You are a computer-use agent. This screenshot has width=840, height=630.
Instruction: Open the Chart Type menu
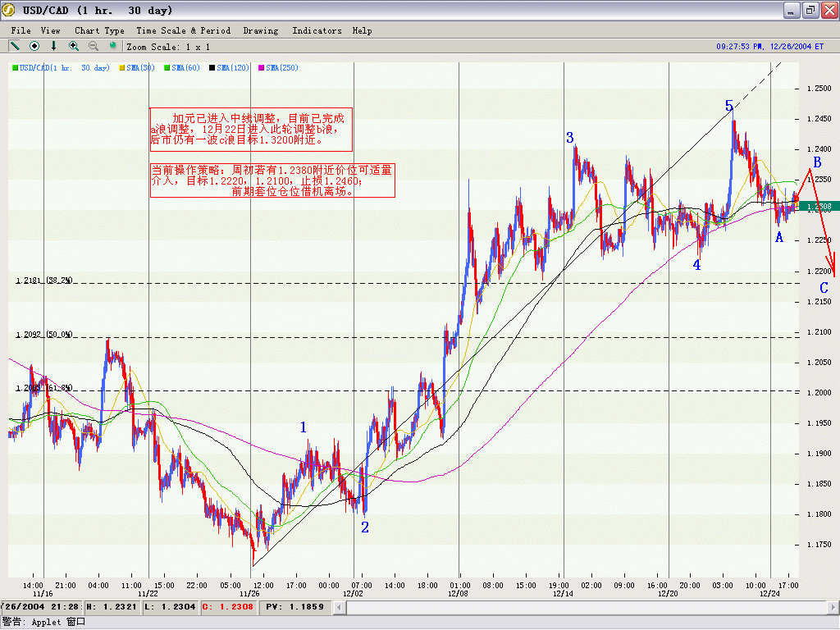(99, 30)
